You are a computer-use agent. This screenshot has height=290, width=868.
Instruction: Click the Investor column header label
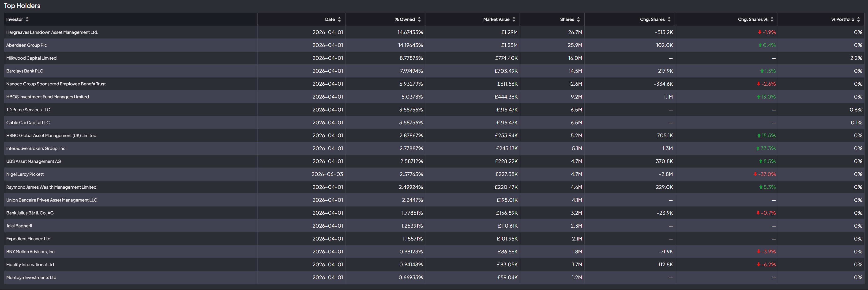point(15,19)
